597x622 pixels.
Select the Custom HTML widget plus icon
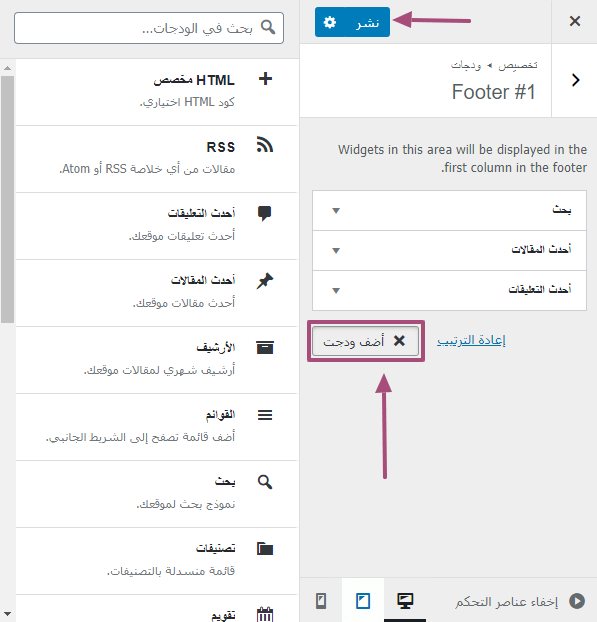[265, 79]
